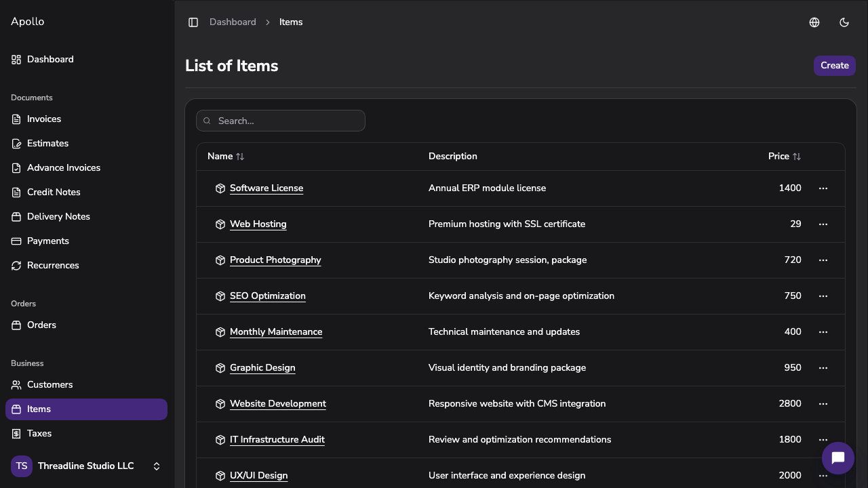Click the Apollo logo text
Screen dimensions: 868x488
(x=28, y=22)
